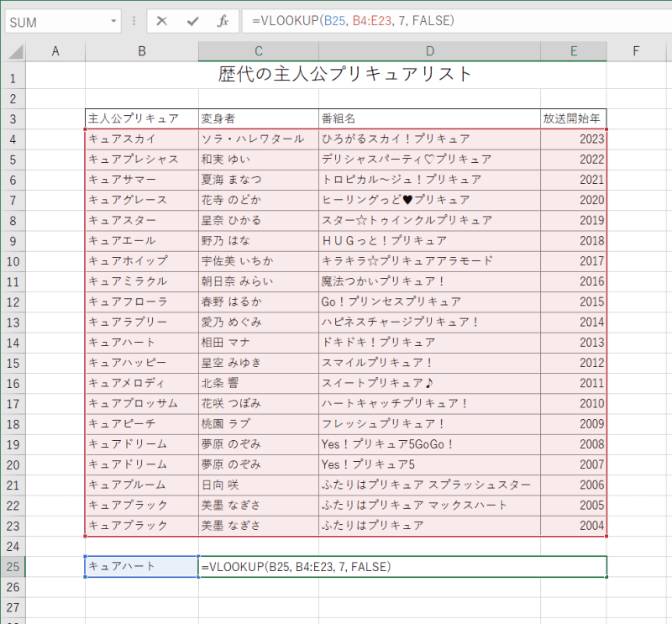Click cell 北条 響
672x624 pixels.
(259, 384)
